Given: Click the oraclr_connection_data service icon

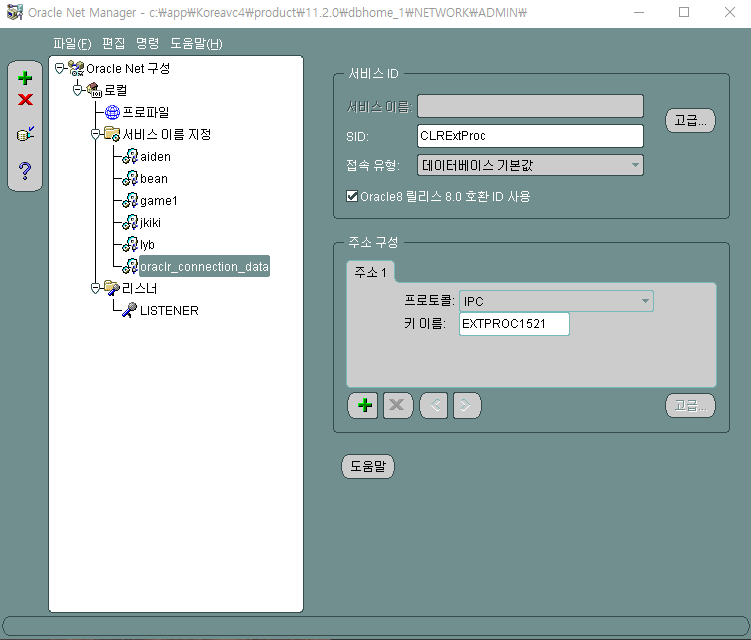Looking at the screenshot, I should pos(130,266).
